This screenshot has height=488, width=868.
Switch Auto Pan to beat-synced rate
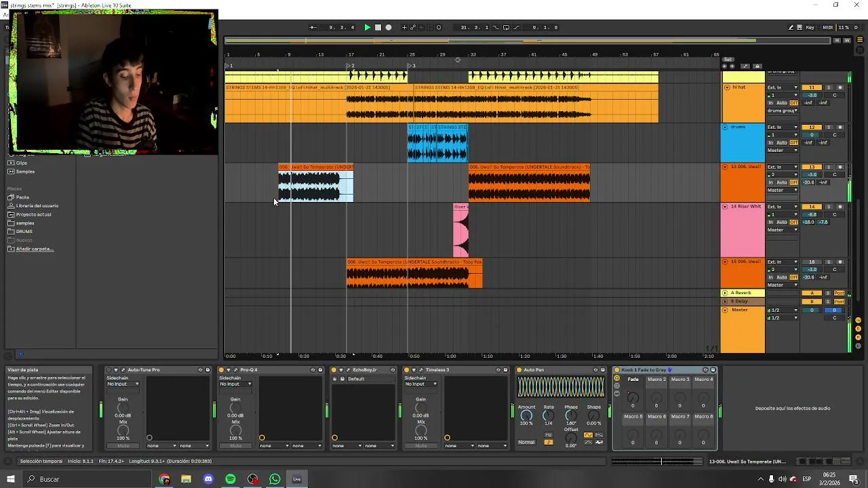(x=548, y=442)
